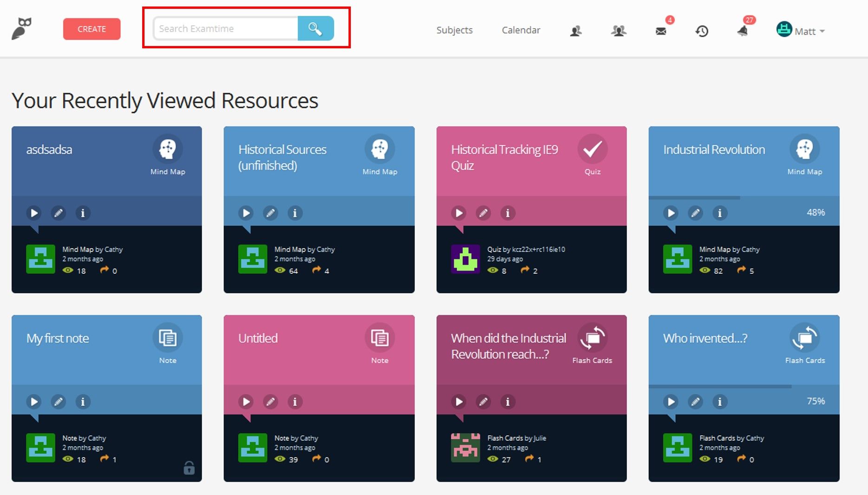Edit the Historical Tracking IE9 Quiz
The image size is (868, 495).
pos(483,213)
